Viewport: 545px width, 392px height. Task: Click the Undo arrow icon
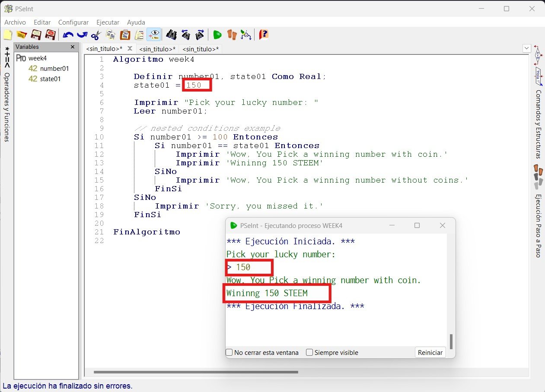68,35
